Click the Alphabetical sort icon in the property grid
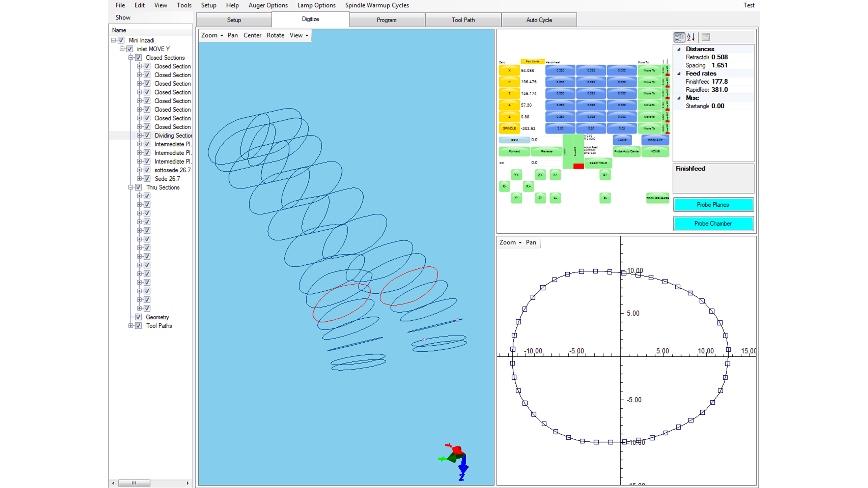868x488 pixels. (691, 37)
